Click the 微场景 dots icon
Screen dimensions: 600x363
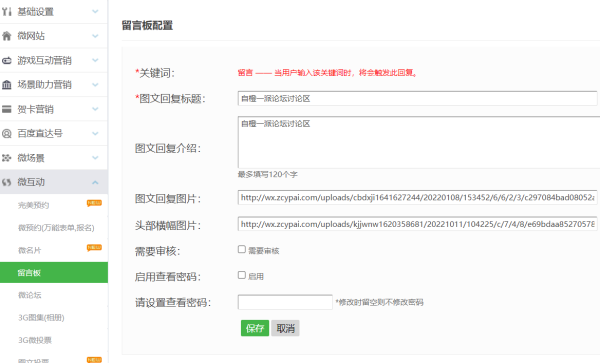(x=7, y=158)
